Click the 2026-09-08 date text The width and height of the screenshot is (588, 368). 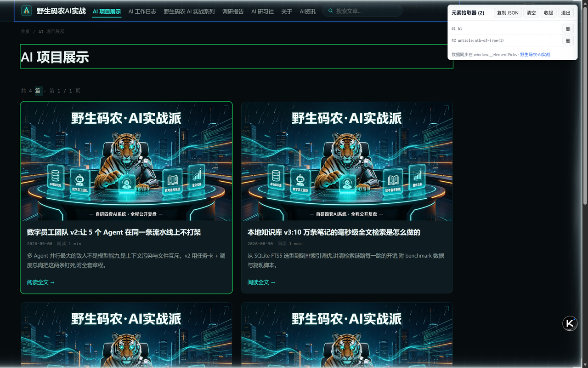coord(40,244)
